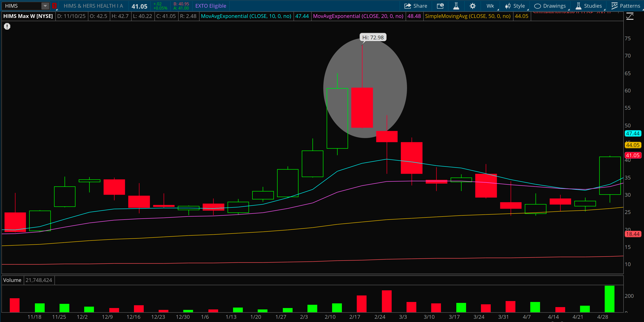Image resolution: width=644 pixels, height=322 pixels.
Task: Click the Share arrow icon
Action: point(407,6)
